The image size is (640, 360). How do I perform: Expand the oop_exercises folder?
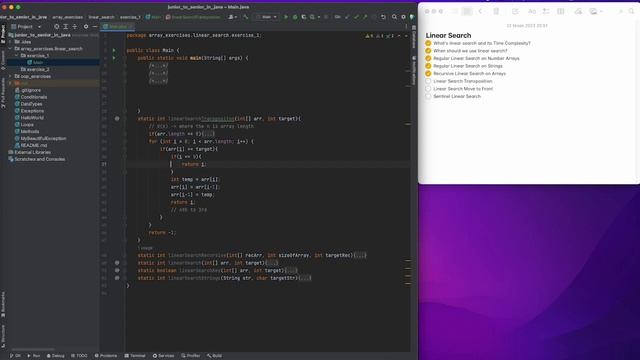[10, 76]
